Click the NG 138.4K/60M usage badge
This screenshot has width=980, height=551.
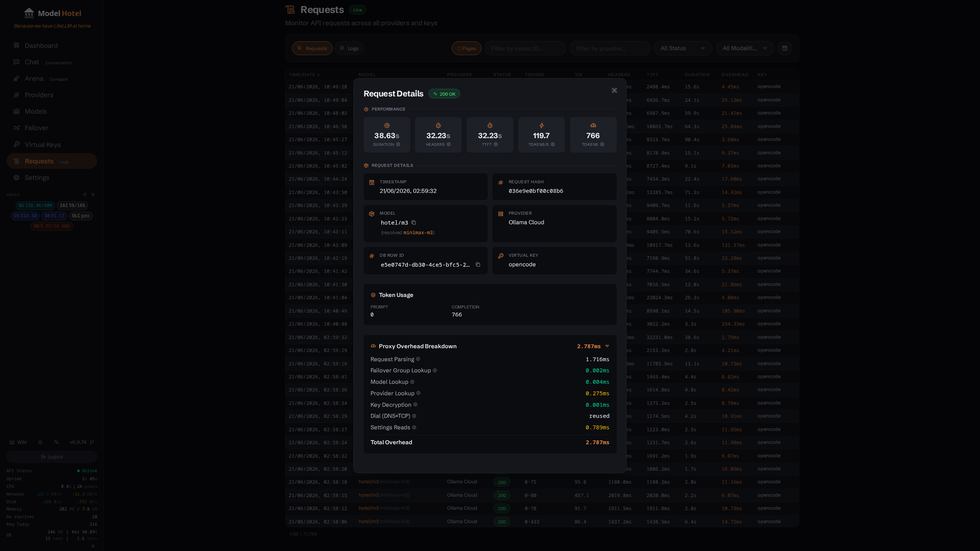35,205
